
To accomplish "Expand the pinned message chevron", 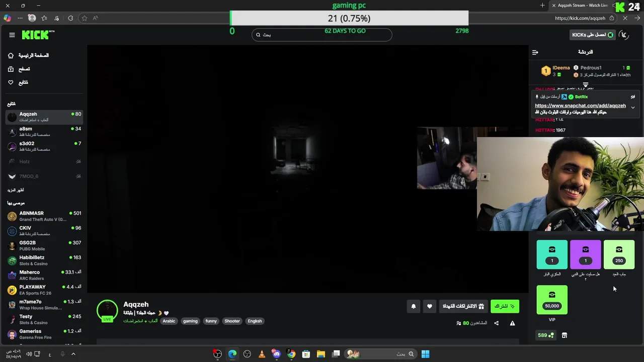I will pyautogui.click(x=633, y=108).
